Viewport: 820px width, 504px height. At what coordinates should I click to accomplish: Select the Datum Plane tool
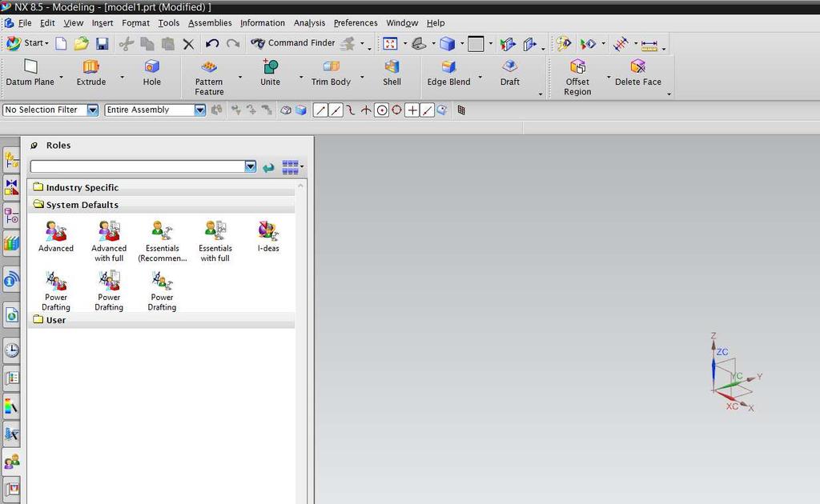pos(30,72)
